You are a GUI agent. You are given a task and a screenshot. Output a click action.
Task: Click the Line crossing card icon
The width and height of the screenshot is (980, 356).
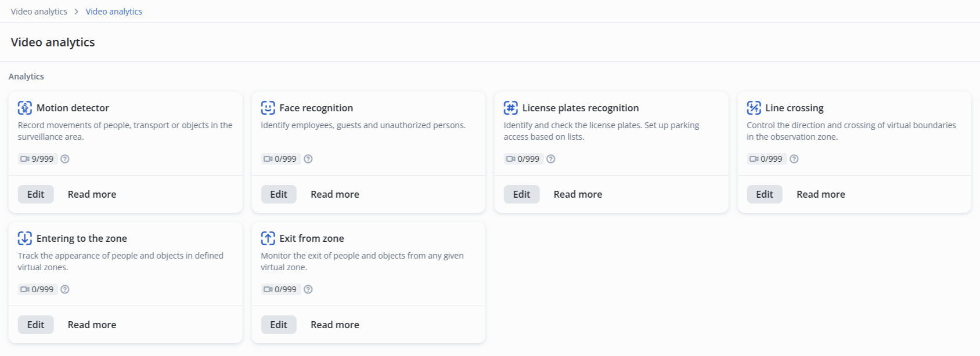754,108
